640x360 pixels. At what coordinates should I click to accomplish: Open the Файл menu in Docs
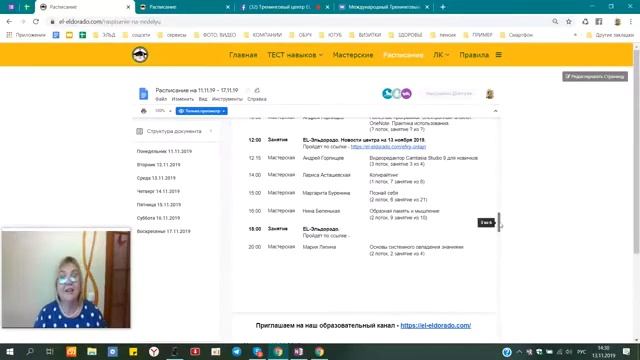(x=161, y=99)
